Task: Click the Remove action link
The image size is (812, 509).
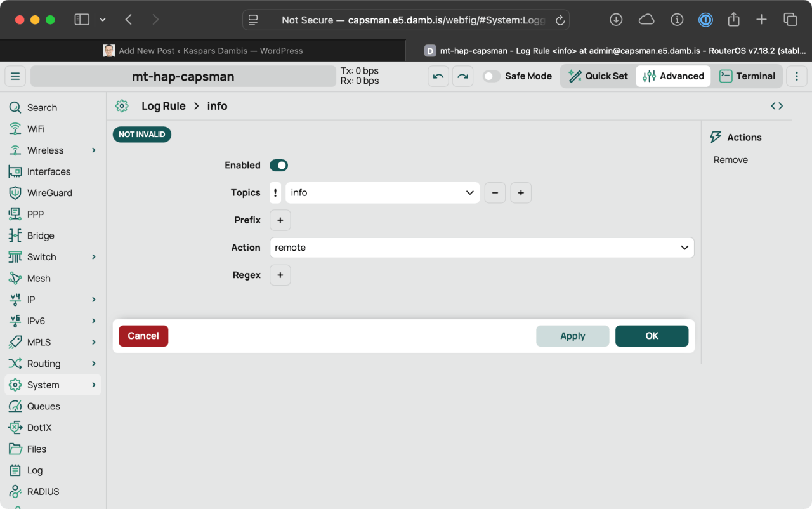Action: point(730,159)
